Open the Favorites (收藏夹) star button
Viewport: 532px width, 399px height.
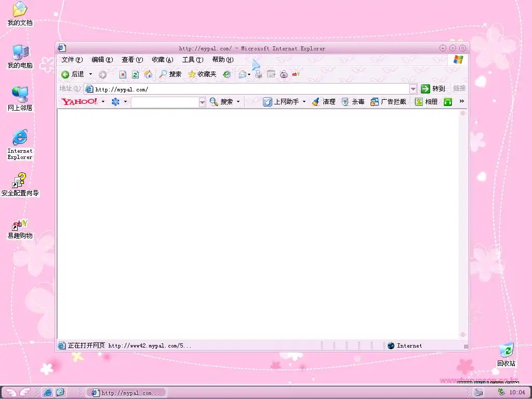202,74
